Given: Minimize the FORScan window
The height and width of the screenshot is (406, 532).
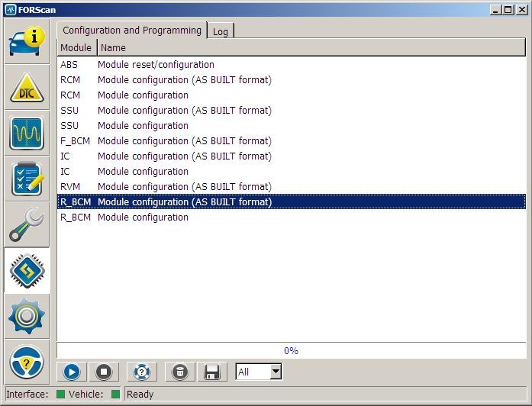Looking at the screenshot, I should pos(495,9).
